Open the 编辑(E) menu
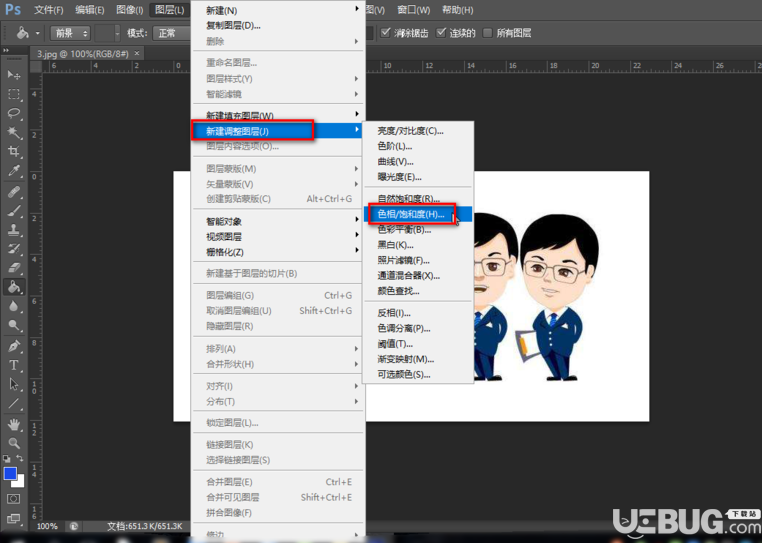 point(90,10)
